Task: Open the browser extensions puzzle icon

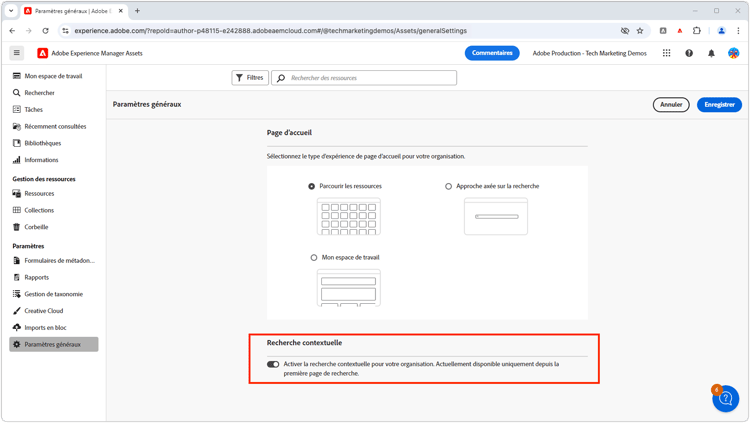Action: point(697,31)
